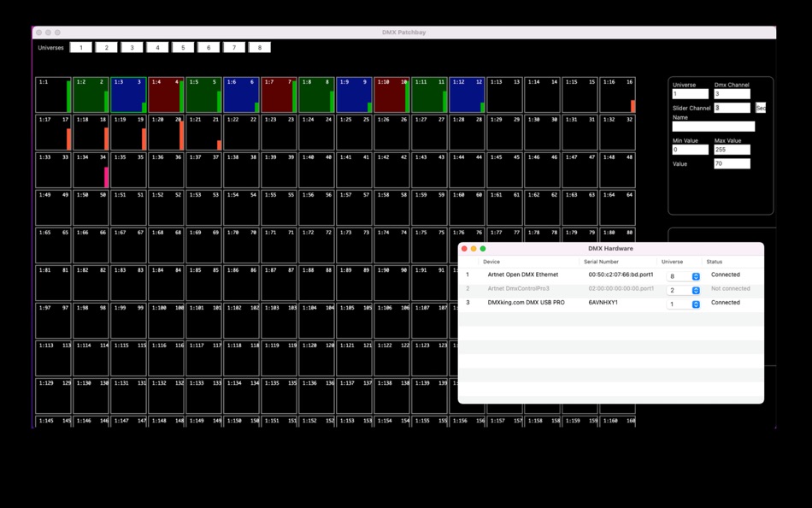
Task: Select green channel cell 1:11
Action: [429, 95]
